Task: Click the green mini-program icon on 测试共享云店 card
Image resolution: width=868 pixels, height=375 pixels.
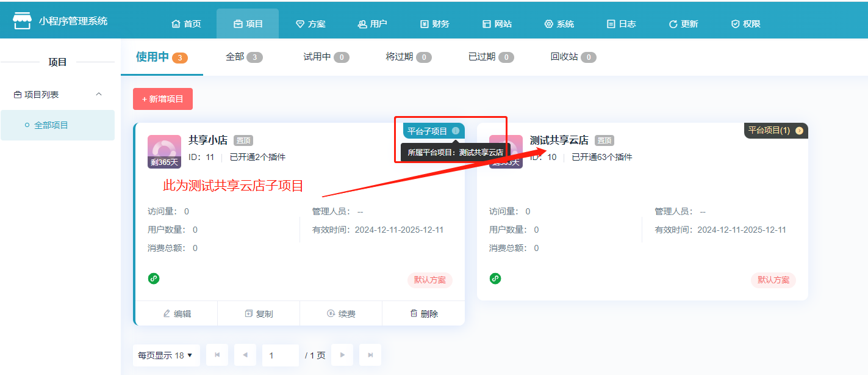Action: (x=495, y=279)
